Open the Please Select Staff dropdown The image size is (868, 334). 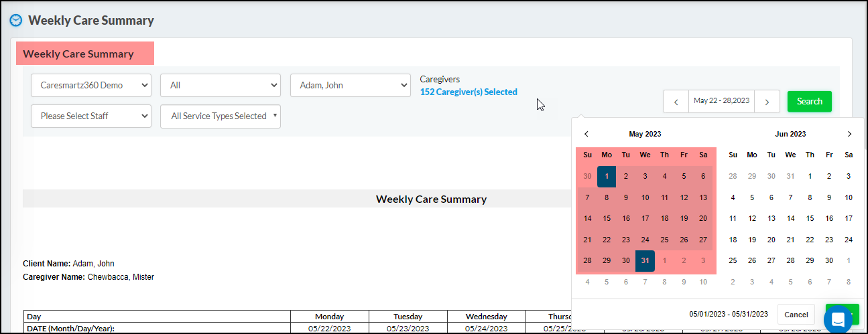(x=91, y=116)
